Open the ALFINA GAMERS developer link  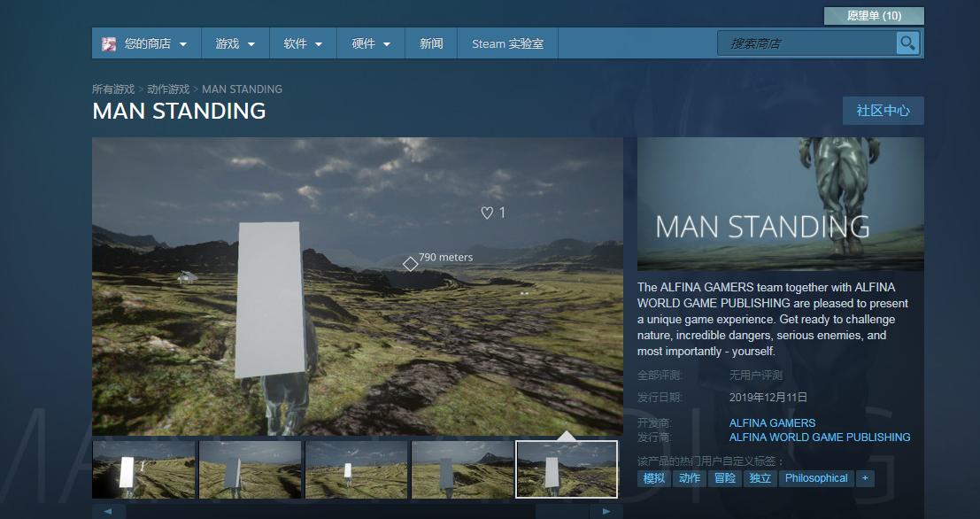pyautogui.click(x=772, y=422)
